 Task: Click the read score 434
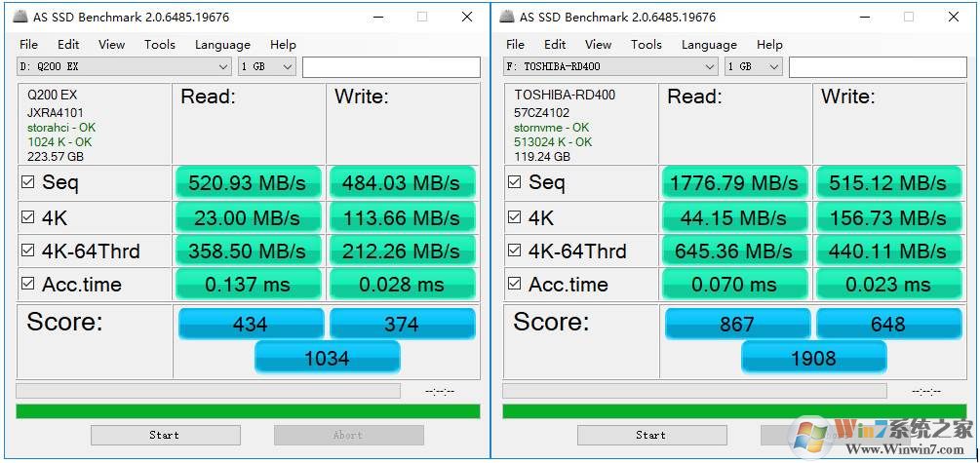251,324
